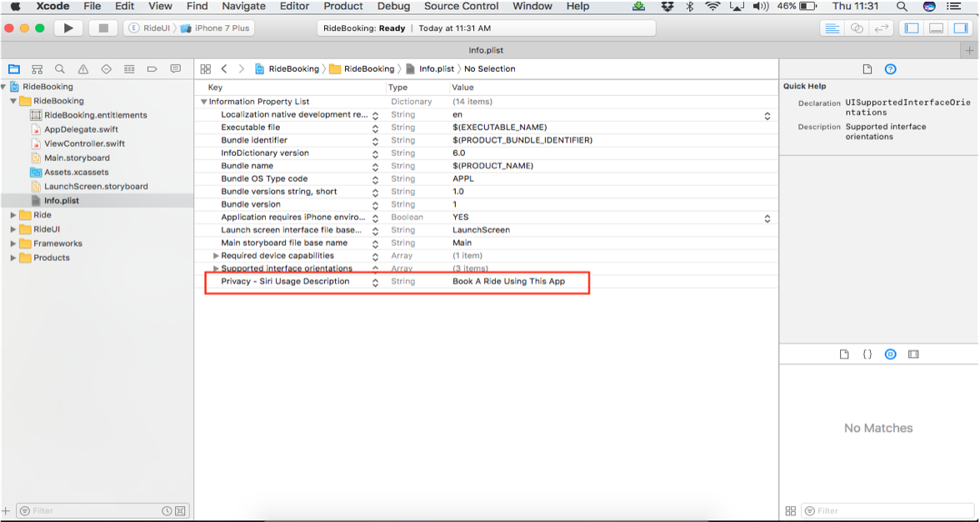Image resolution: width=980 pixels, height=522 pixels.
Task: Open the Report navigator speech-bubble icon
Action: tap(176, 68)
